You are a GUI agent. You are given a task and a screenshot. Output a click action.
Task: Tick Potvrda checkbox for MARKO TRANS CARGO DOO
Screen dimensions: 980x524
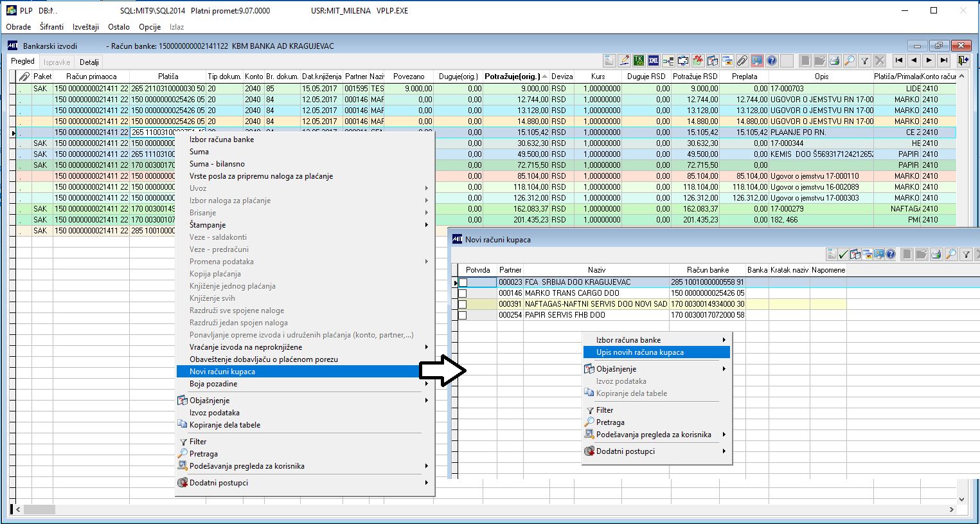click(462, 293)
